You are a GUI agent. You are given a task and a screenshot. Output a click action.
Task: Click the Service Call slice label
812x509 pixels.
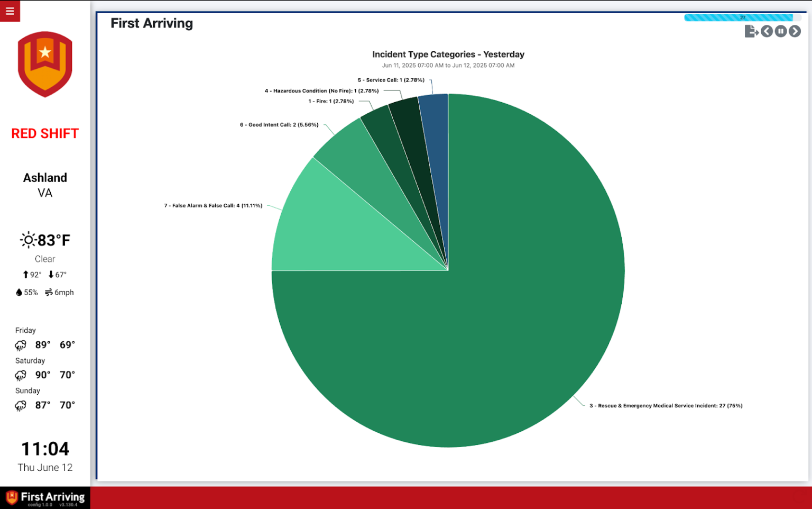(391, 80)
